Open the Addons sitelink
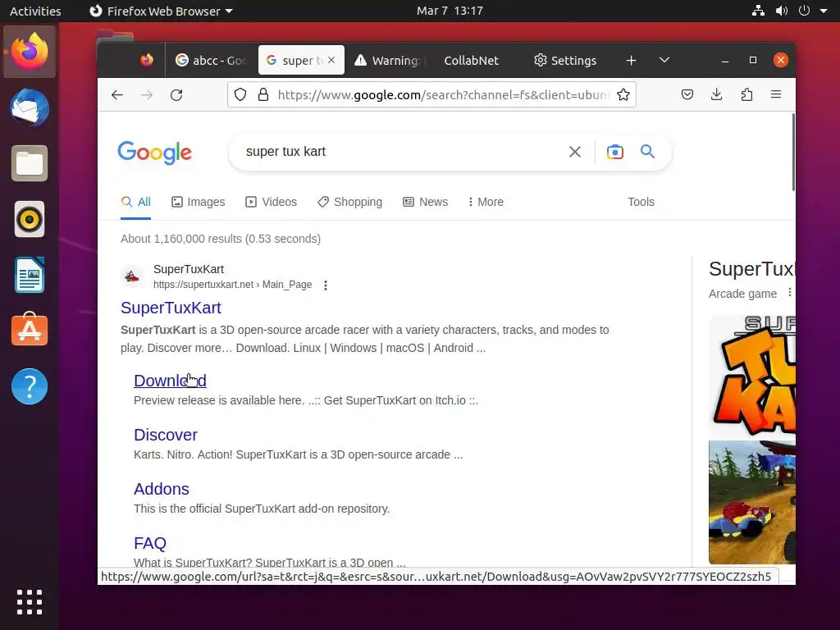 pyautogui.click(x=162, y=489)
